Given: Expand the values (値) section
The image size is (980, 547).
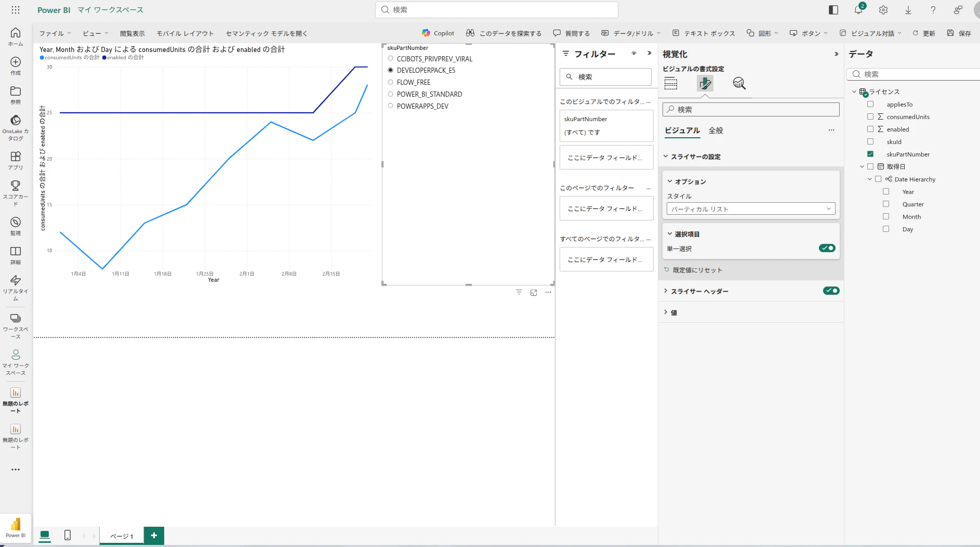Looking at the screenshot, I should pyautogui.click(x=666, y=312).
